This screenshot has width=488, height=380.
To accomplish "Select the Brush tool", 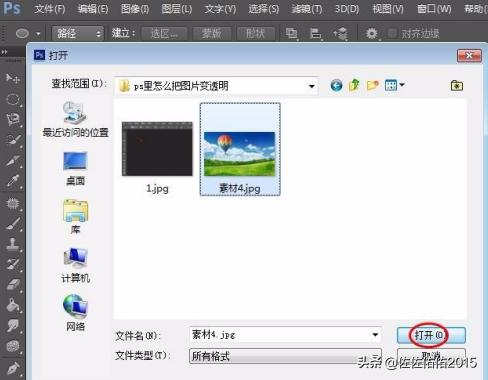I will coord(13,224).
